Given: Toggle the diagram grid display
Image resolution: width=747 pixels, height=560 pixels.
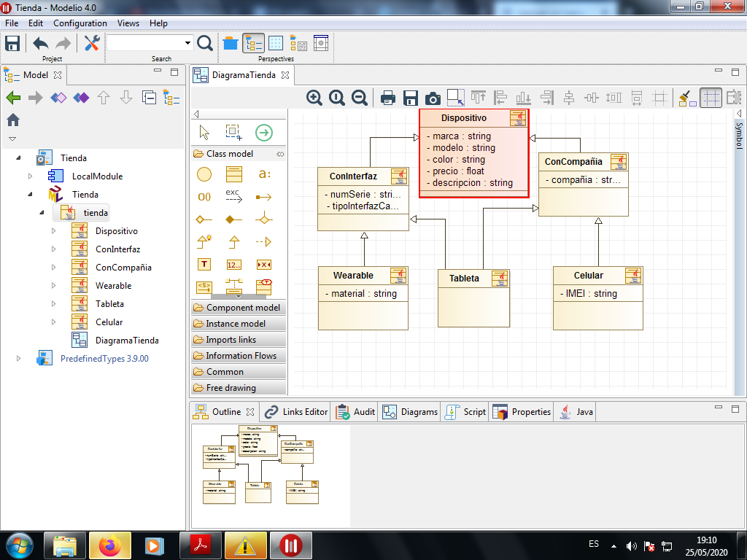Looking at the screenshot, I should click(x=711, y=98).
